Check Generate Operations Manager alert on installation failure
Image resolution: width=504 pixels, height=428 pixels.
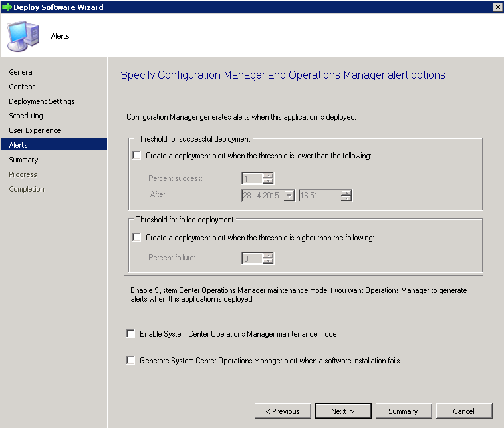130,360
